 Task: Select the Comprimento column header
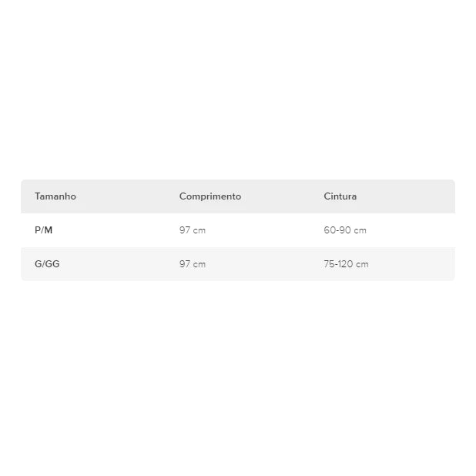[x=210, y=196]
